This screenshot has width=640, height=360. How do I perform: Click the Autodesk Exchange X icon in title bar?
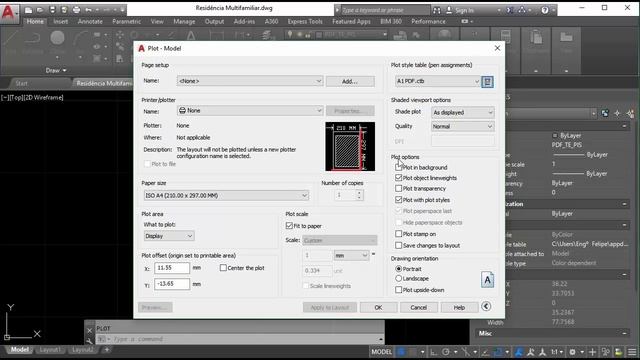point(510,10)
